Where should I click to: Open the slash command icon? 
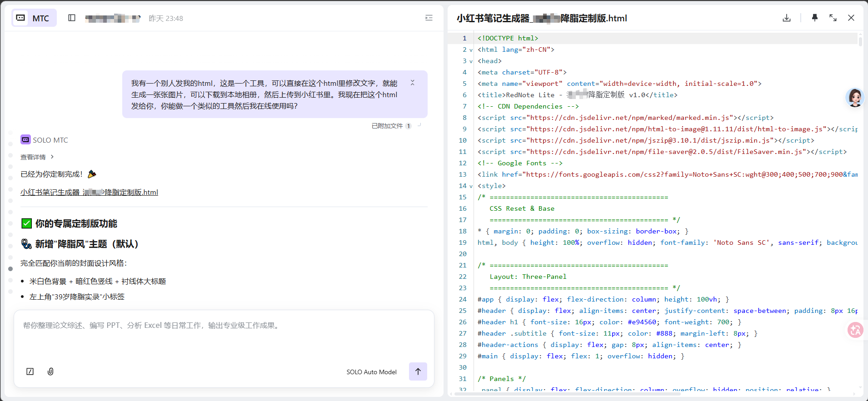tap(30, 371)
